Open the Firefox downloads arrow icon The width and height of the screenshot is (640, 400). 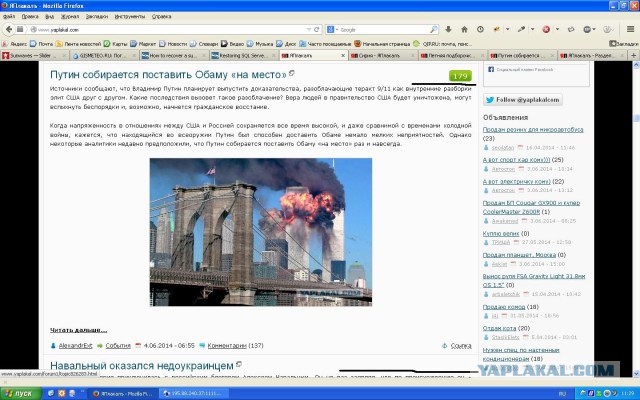(x=448, y=29)
